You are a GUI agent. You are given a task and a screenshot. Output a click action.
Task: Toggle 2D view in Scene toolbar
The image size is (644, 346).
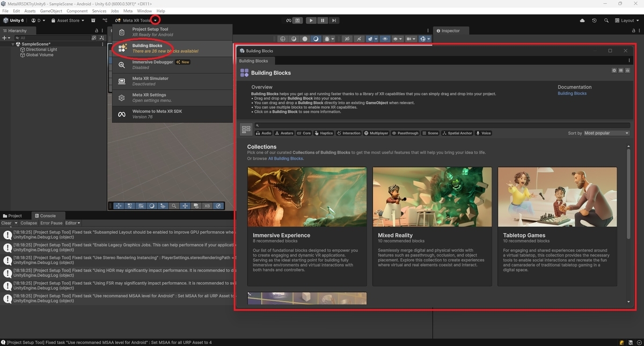347,39
